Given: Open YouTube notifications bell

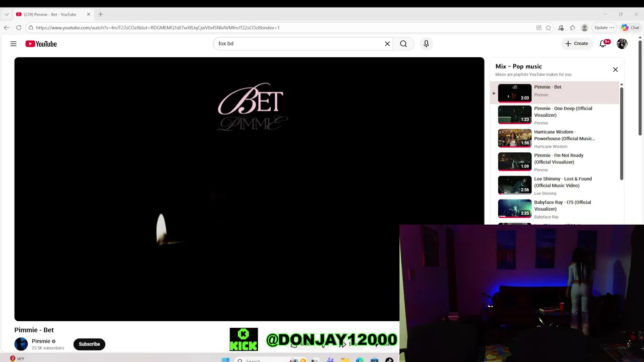Looking at the screenshot, I should (603, 44).
